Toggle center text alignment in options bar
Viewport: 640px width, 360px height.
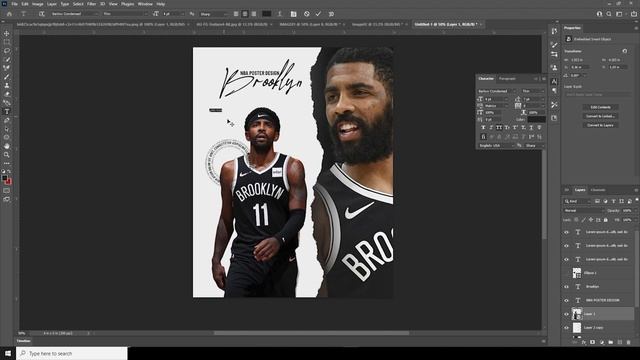[x=245, y=14]
